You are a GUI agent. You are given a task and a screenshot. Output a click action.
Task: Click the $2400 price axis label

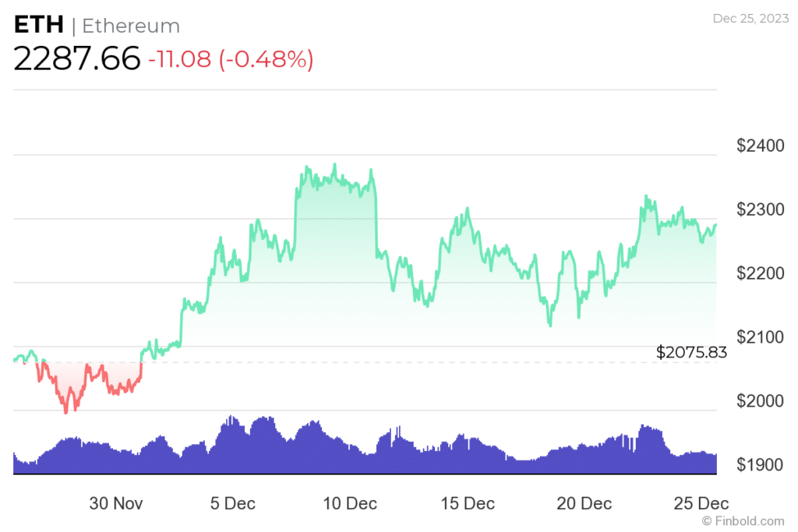point(759,146)
